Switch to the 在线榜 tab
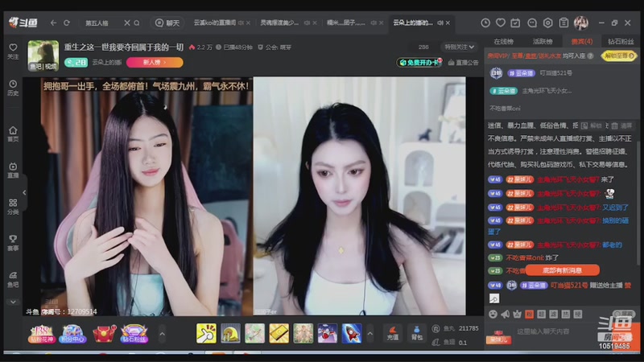This screenshot has height=362, width=644. click(504, 42)
